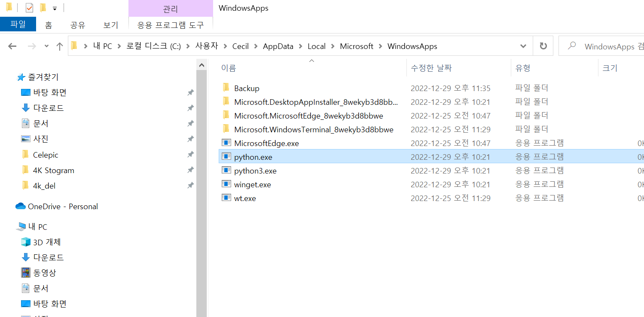Click the Properties checkmark icon in quick access toolbar
Screen dimensions: 644x317
tap(29, 8)
